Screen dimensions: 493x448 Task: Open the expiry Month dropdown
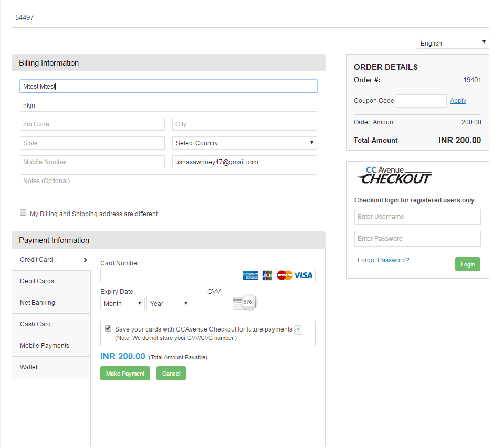click(x=122, y=304)
